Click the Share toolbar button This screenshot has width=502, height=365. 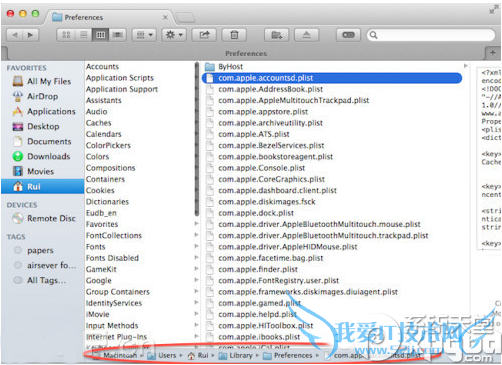pos(204,35)
